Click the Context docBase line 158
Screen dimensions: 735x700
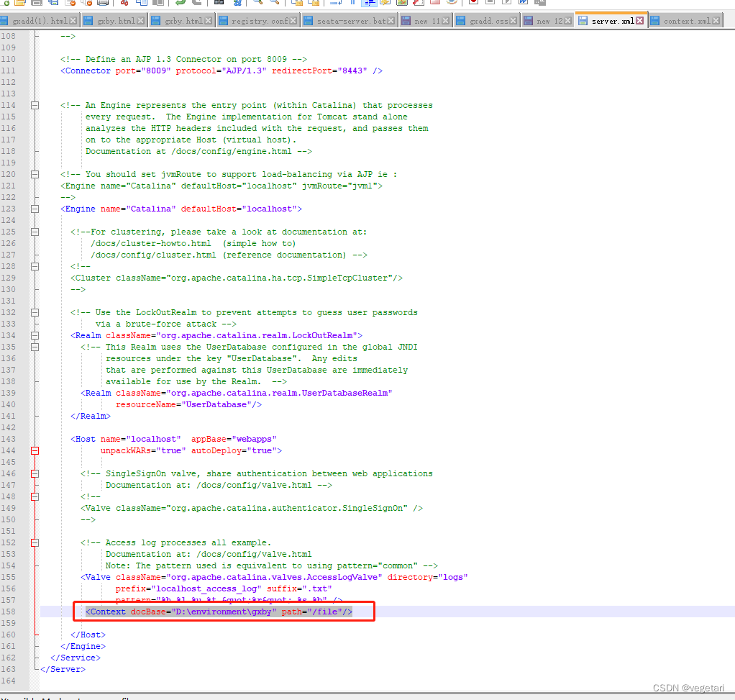pos(219,612)
